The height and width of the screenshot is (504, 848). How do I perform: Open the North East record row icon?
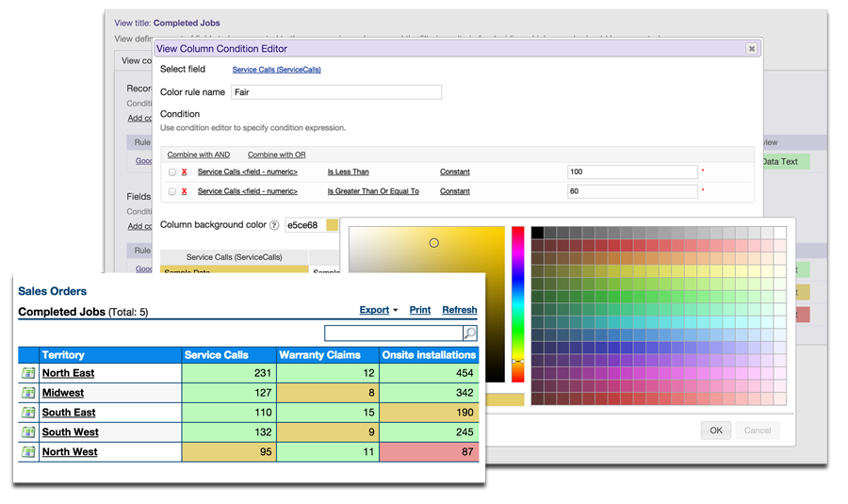pos(28,373)
